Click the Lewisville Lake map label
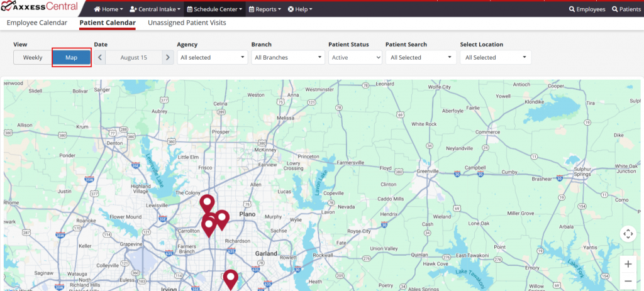 (155, 171)
